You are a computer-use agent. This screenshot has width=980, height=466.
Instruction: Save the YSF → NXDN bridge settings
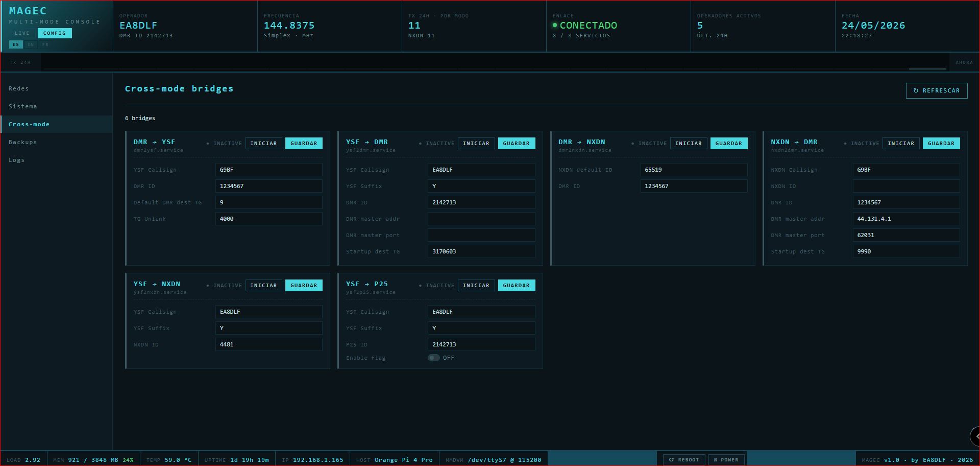(x=304, y=286)
